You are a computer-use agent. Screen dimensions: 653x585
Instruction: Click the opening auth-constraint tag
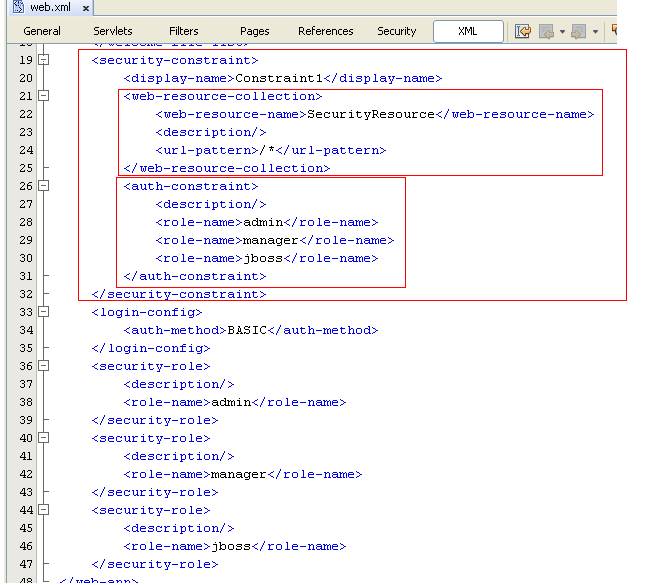coord(191,186)
